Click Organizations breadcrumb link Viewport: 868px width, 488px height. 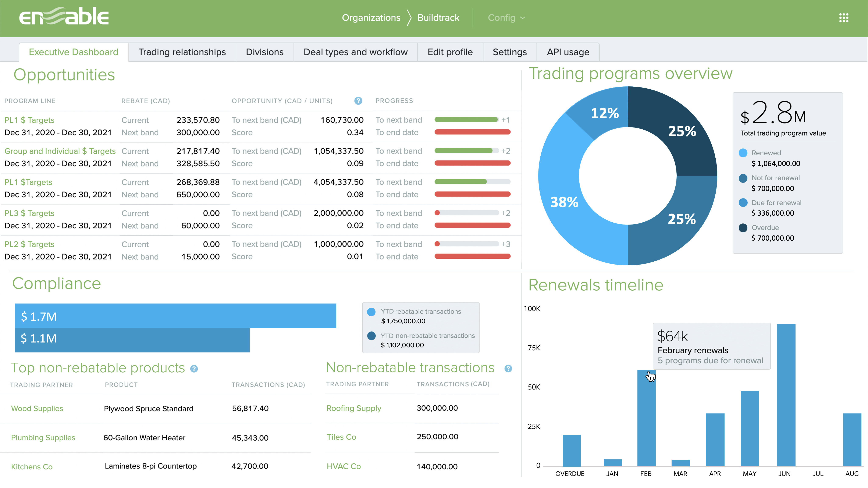(x=371, y=18)
